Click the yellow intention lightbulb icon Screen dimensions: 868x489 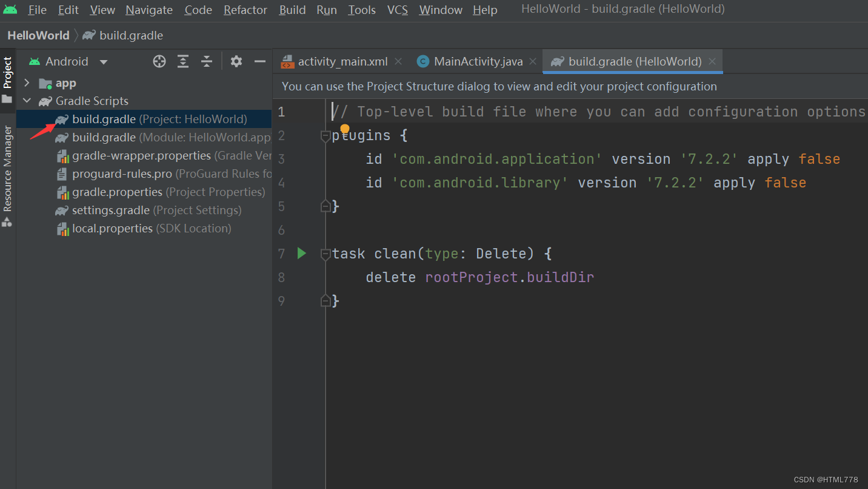tap(345, 129)
